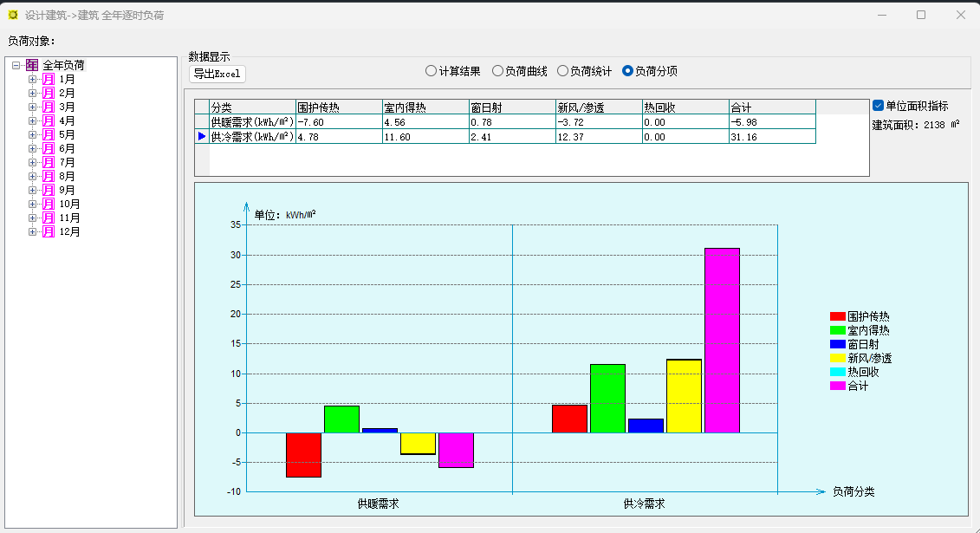
Task: Switch to 负荷统计 radio option
Action: pyautogui.click(x=562, y=71)
